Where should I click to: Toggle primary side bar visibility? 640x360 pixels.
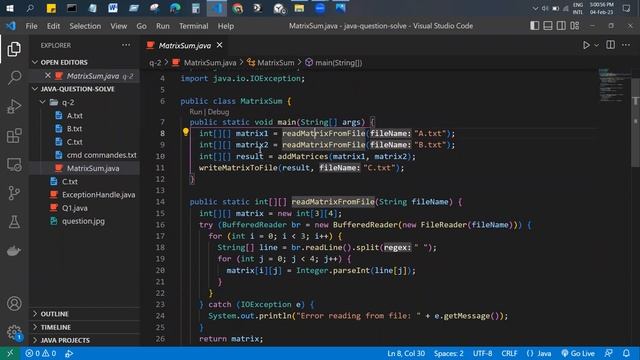[534, 26]
